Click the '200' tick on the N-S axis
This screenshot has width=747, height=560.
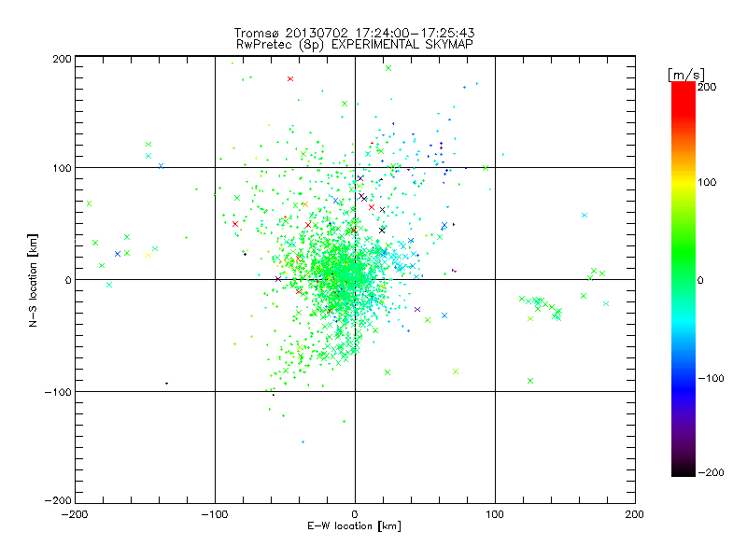63,59
